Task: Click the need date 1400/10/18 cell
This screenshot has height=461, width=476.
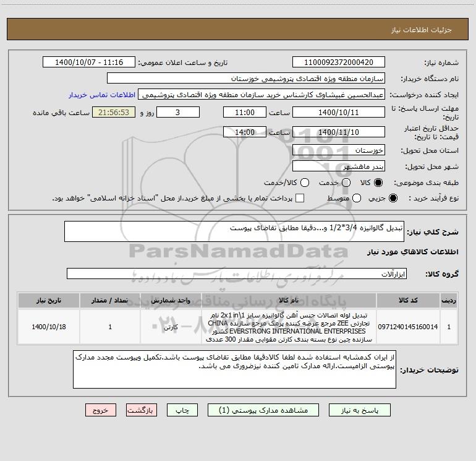Action: [49, 327]
